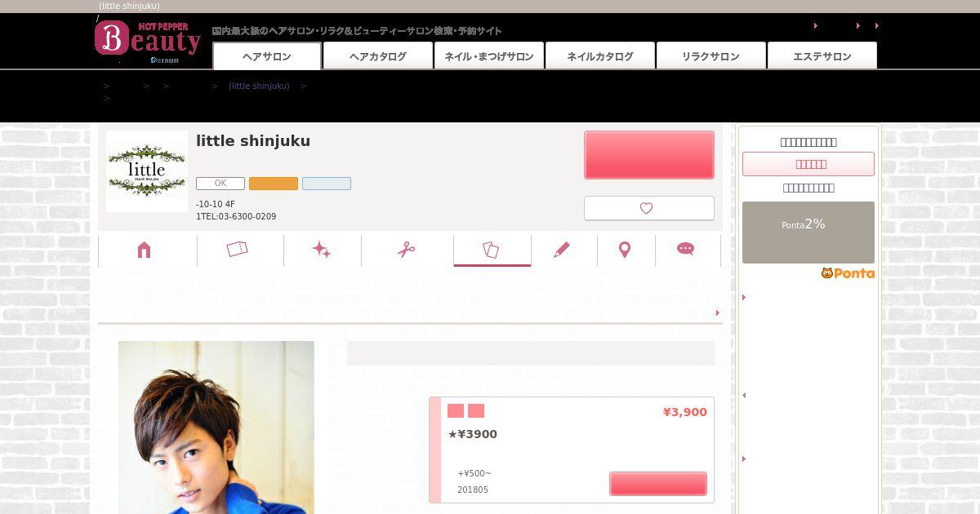
Task: Click the first pink arrow in header
Action: [816, 26]
